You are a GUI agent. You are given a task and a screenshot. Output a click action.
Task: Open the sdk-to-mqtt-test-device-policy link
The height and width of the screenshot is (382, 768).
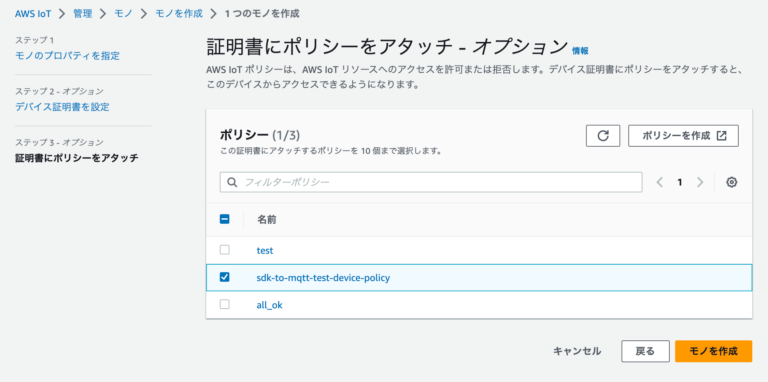pos(323,278)
